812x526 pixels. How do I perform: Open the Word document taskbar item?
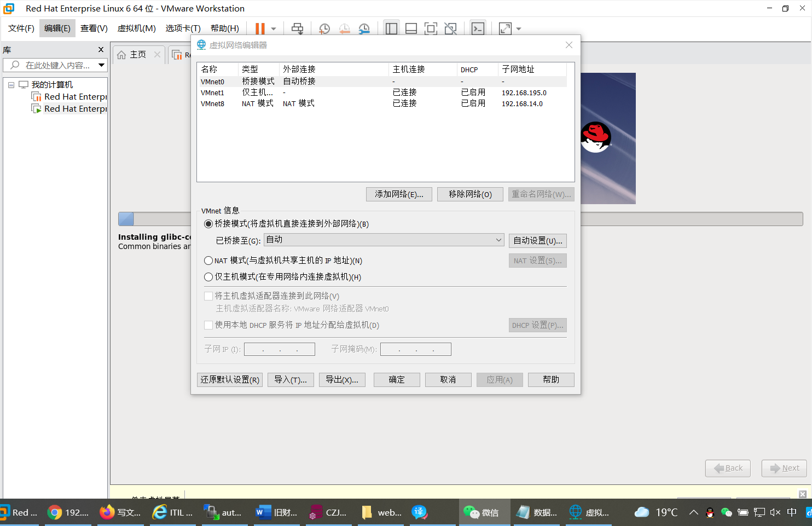pos(277,513)
